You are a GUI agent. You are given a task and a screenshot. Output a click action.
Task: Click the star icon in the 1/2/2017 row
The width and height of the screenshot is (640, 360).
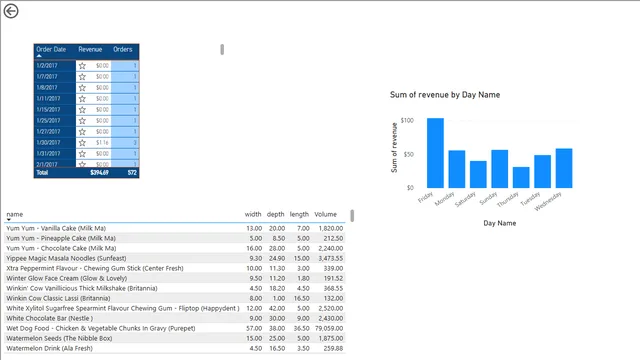point(82,66)
